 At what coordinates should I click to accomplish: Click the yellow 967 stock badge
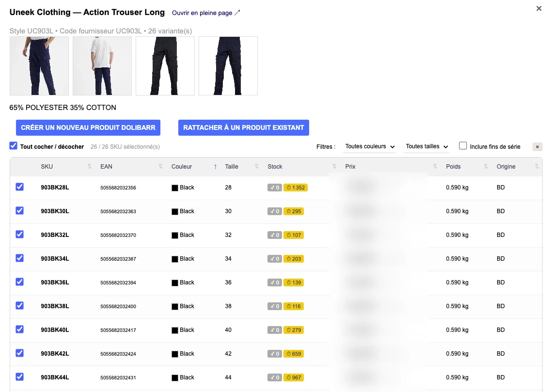[294, 377]
